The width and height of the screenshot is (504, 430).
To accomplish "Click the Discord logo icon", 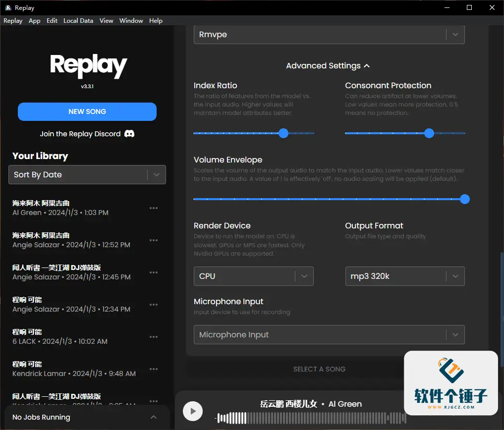I will pyautogui.click(x=129, y=134).
